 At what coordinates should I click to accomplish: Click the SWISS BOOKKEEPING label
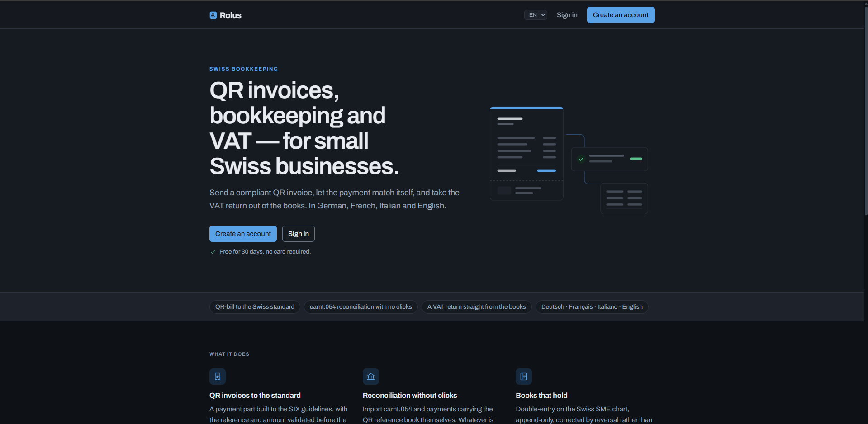244,69
